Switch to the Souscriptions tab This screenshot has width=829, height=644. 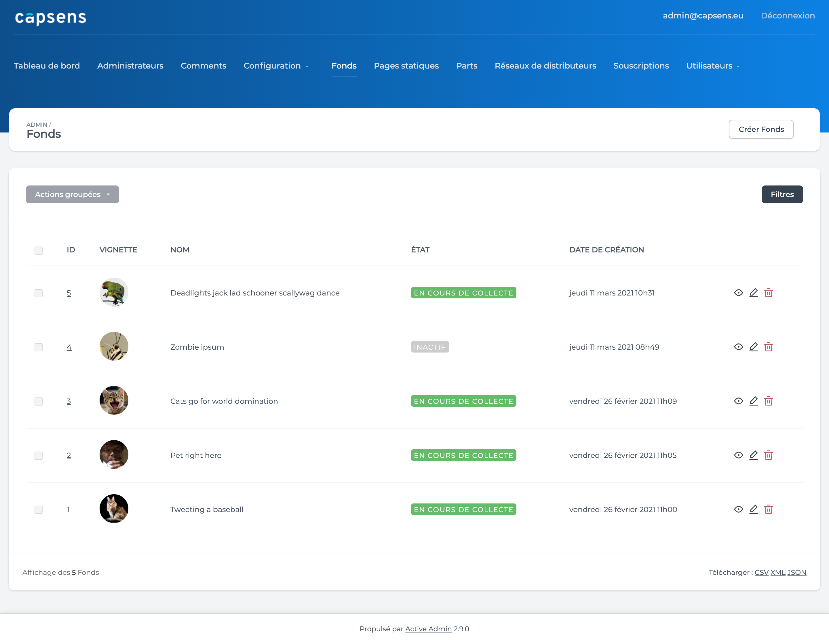(641, 66)
